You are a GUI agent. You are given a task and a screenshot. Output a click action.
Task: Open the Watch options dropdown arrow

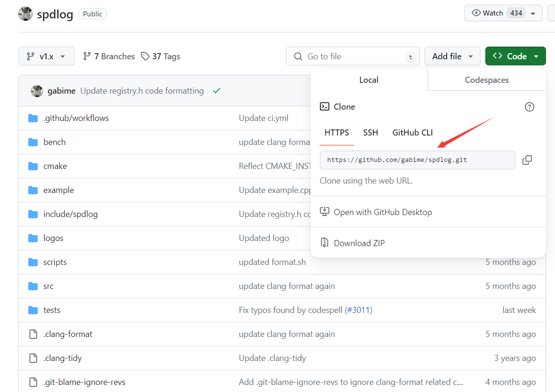[x=533, y=14]
